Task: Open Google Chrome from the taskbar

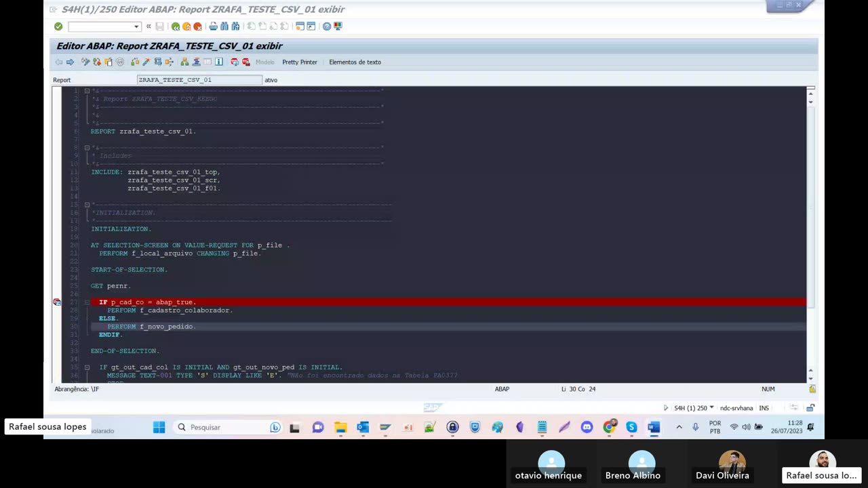Action: click(x=609, y=427)
